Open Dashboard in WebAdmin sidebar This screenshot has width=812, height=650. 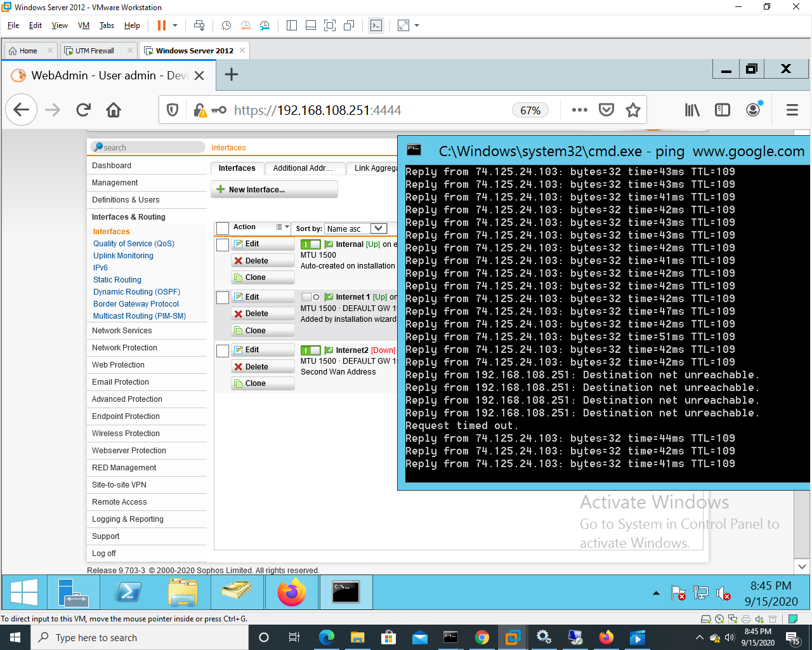[147, 166]
